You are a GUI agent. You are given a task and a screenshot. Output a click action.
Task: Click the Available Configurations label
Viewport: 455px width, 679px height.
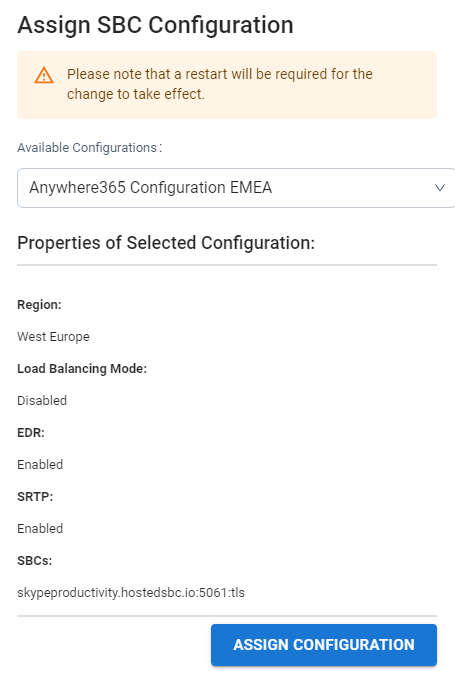(x=90, y=148)
